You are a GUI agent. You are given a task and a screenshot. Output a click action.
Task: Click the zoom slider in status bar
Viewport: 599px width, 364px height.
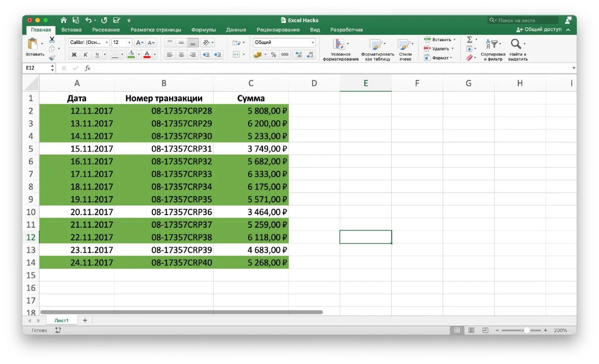pyautogui.click(x=526, y=330)
